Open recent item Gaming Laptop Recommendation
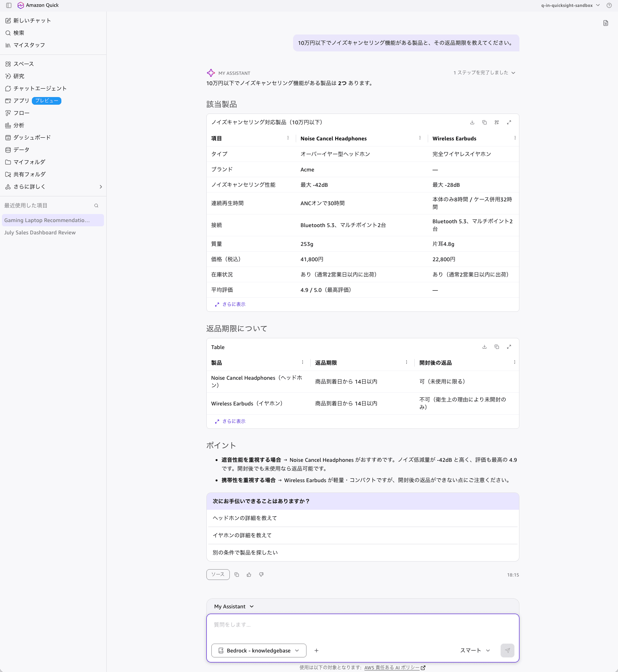Viewport: 618px width, 672px height. (x=53, y=220)
